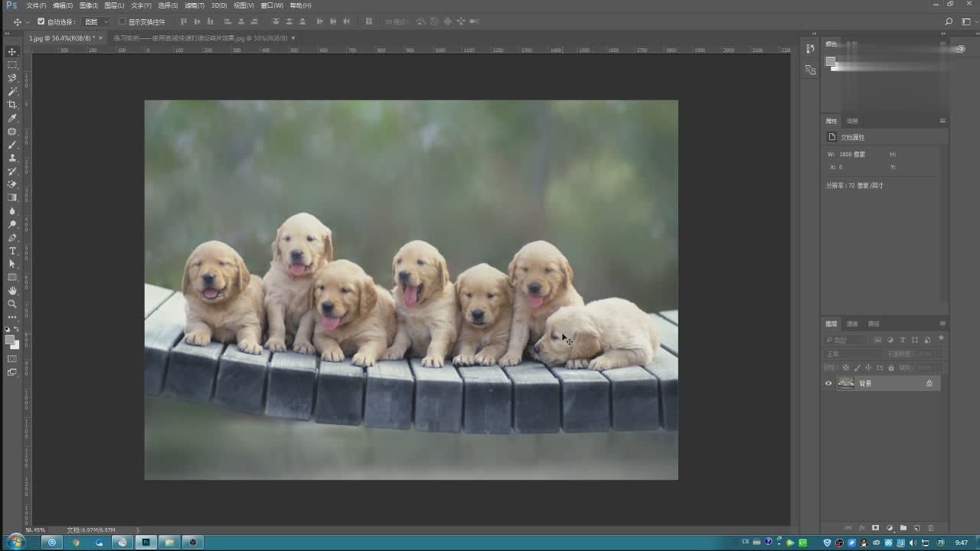This screenshot has width=980, height=551.
Task: Click the Change Screen Mode icon
Action: 12,373
